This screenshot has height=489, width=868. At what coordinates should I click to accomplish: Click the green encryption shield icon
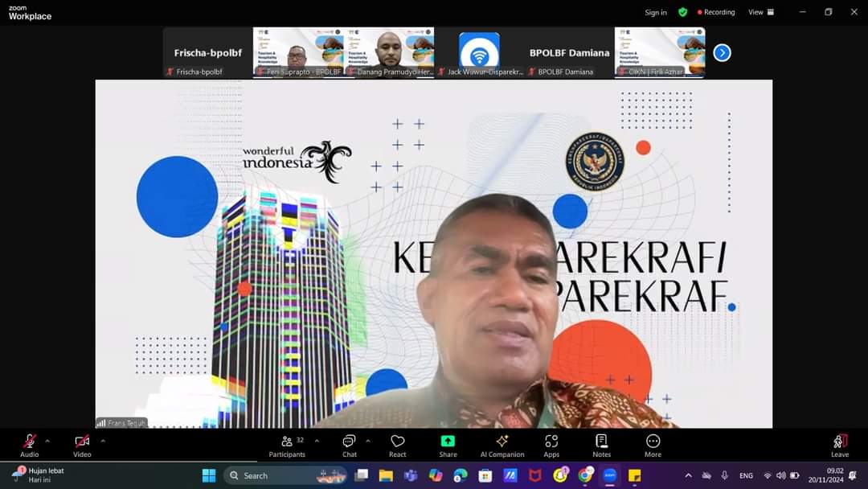683,12
